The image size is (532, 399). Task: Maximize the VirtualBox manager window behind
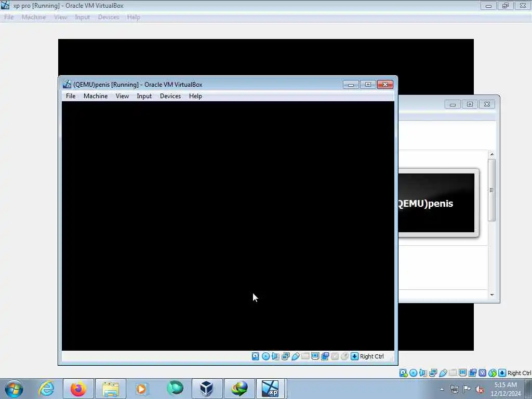click(x=470, y=104)
